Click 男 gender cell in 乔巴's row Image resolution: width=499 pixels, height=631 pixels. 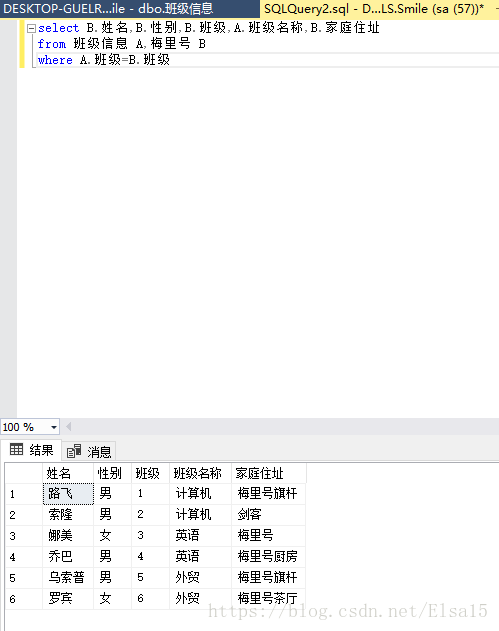[x=113, y=557]
